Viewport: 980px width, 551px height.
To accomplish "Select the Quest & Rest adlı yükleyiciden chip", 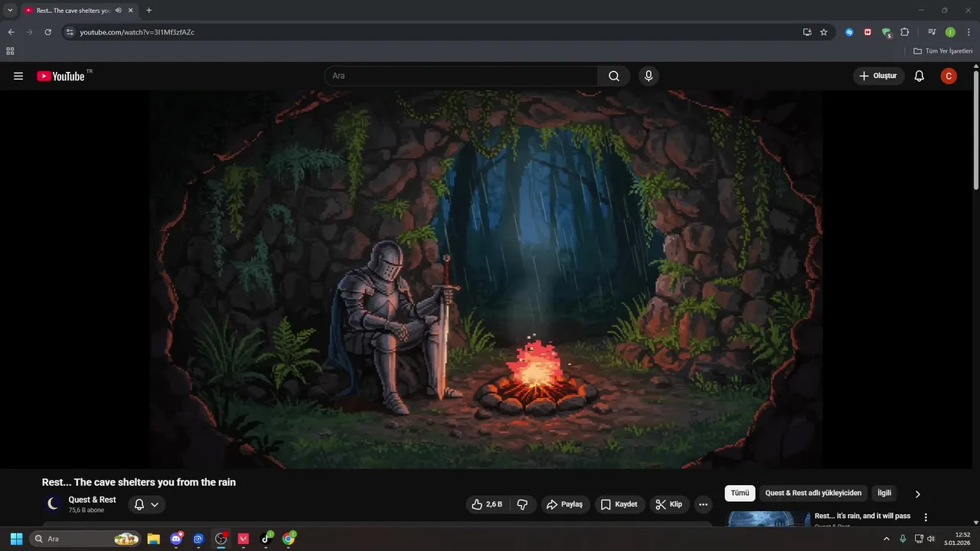I will (813, 493).
